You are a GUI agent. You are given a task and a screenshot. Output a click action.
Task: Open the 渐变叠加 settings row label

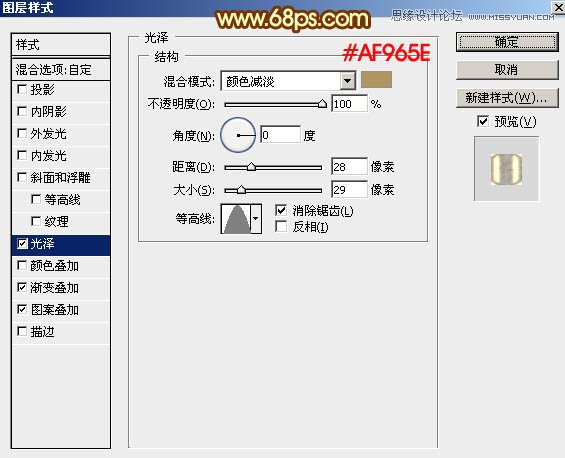click(54, 288)
